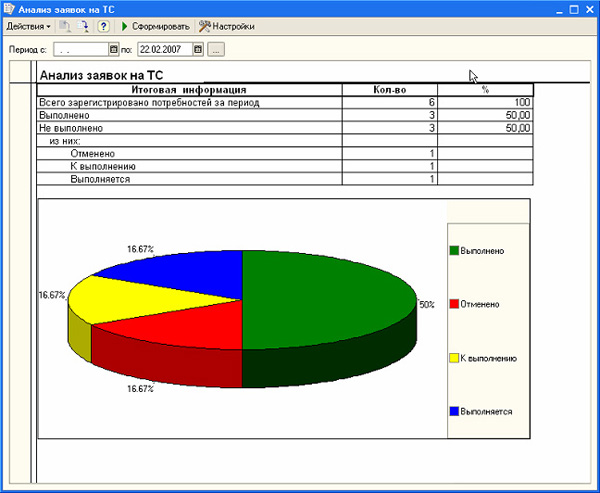This screenshot has height=493, width=600.
Task: Open calendar for the end date 22.02.2007
Action: [x=198, y=49]
